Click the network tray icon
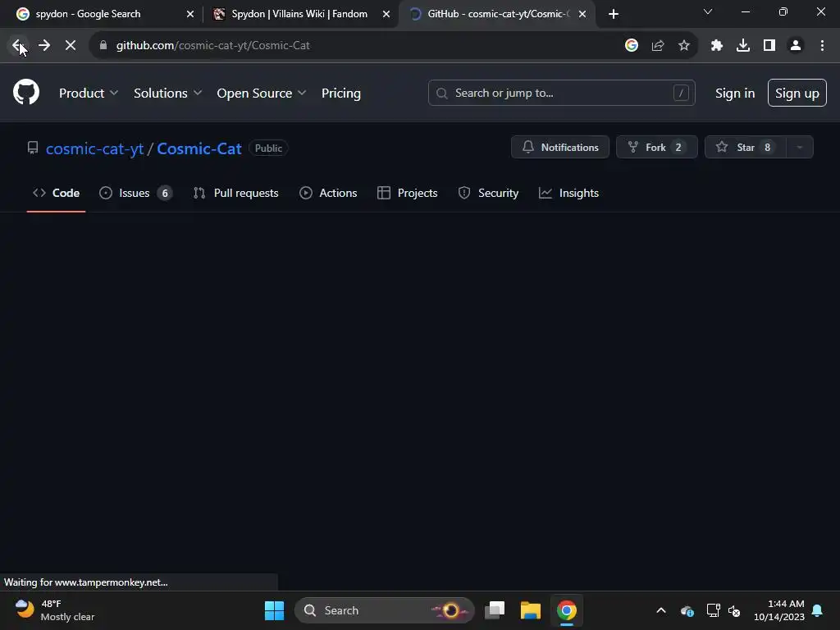 coord(713,610)
